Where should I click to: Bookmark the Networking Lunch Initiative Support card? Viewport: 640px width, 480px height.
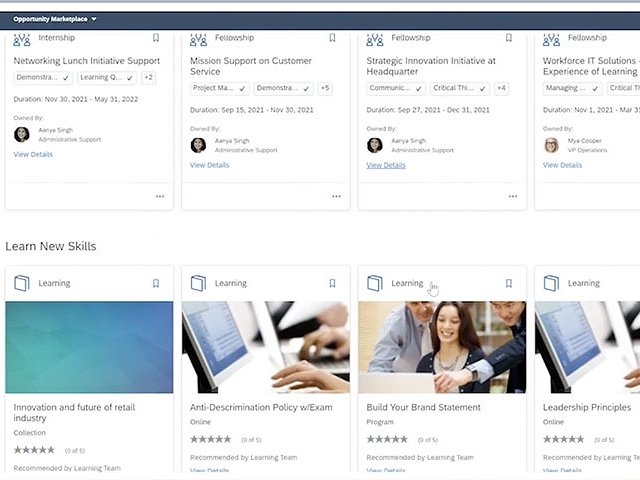(156, 38)
